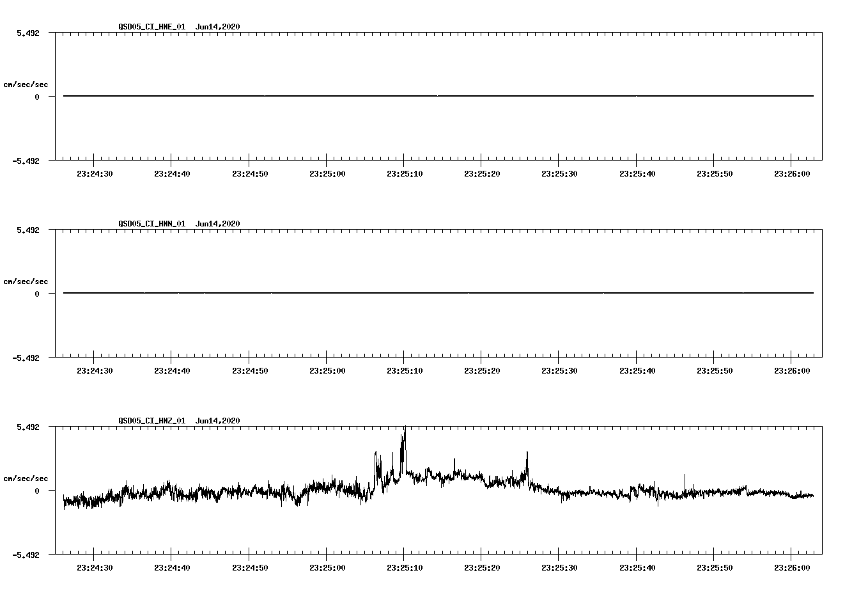
Task: Click 23:26:00 on the HNE plot axis
Action: pos(792,174)
